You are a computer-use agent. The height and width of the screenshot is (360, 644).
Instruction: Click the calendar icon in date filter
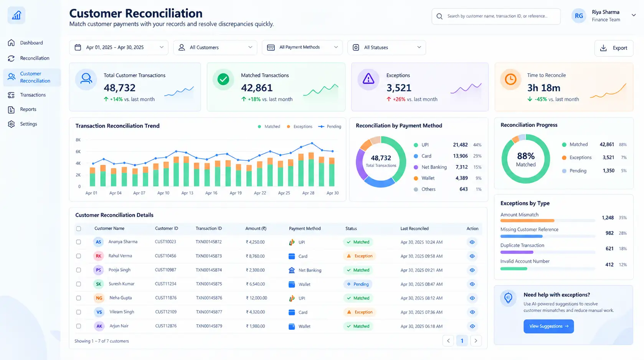coord(78,47)
